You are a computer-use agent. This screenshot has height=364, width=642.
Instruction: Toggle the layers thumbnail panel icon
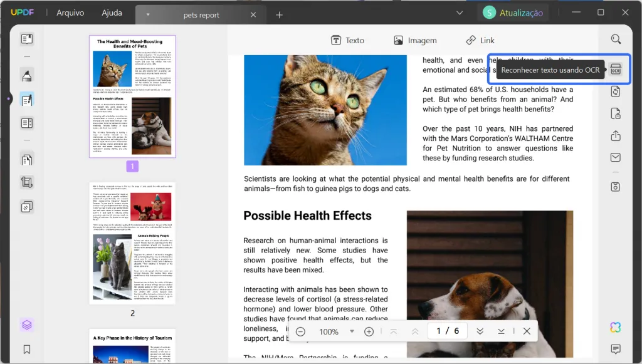coord(27,325)
